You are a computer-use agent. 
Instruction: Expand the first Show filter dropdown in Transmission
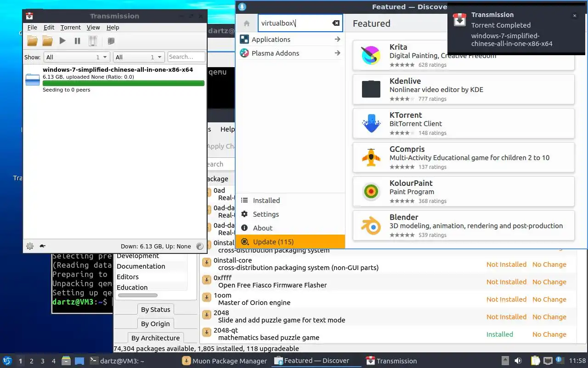click(x=76, y=57)
